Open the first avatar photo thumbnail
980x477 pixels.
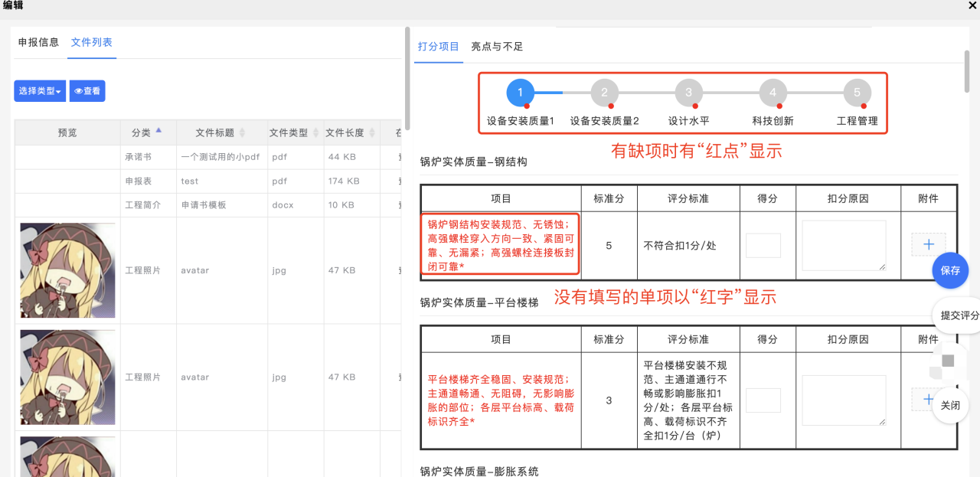click(67, 270)
